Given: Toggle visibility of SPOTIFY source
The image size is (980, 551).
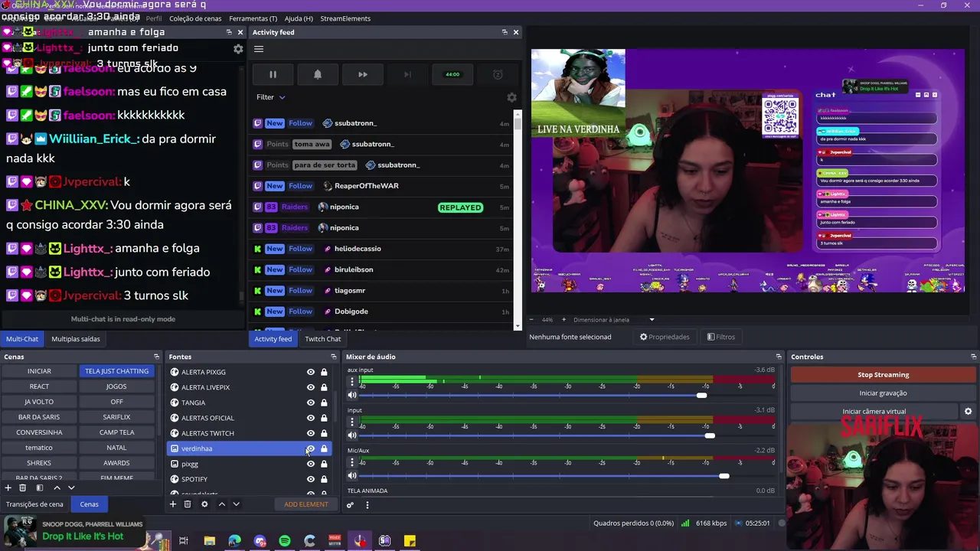Looking at the screenshot, I should point(310,479).
